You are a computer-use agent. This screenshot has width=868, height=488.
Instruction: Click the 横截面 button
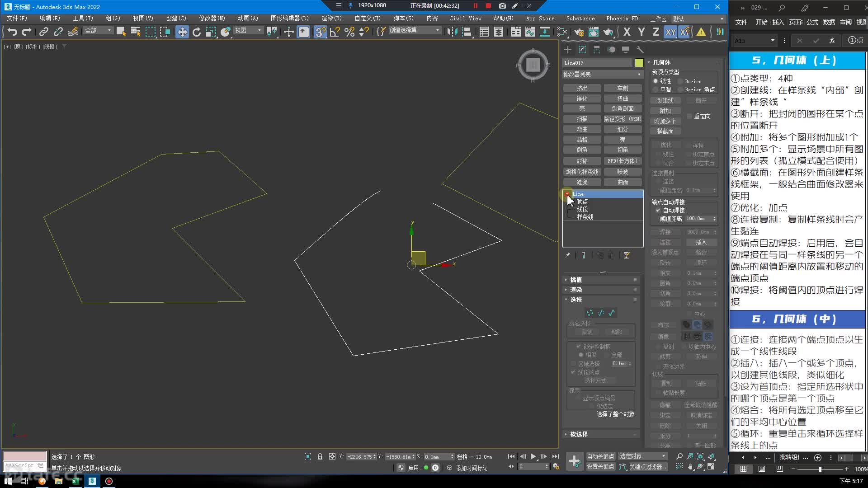pyautogui.click(x=665, y=131)
